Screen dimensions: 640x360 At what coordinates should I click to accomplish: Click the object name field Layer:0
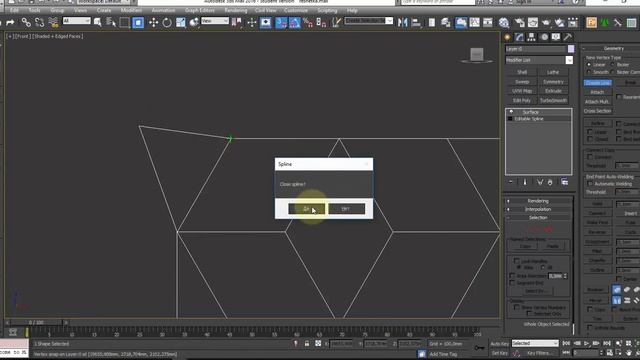(535, 49)
